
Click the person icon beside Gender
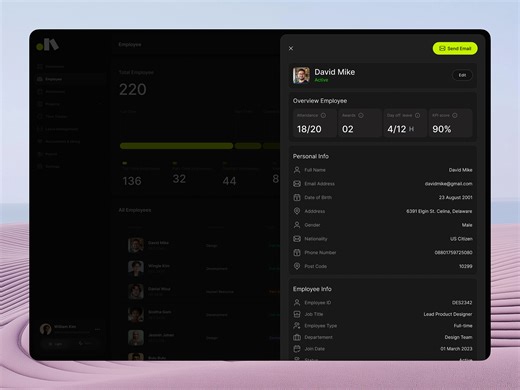click(297, 225)
